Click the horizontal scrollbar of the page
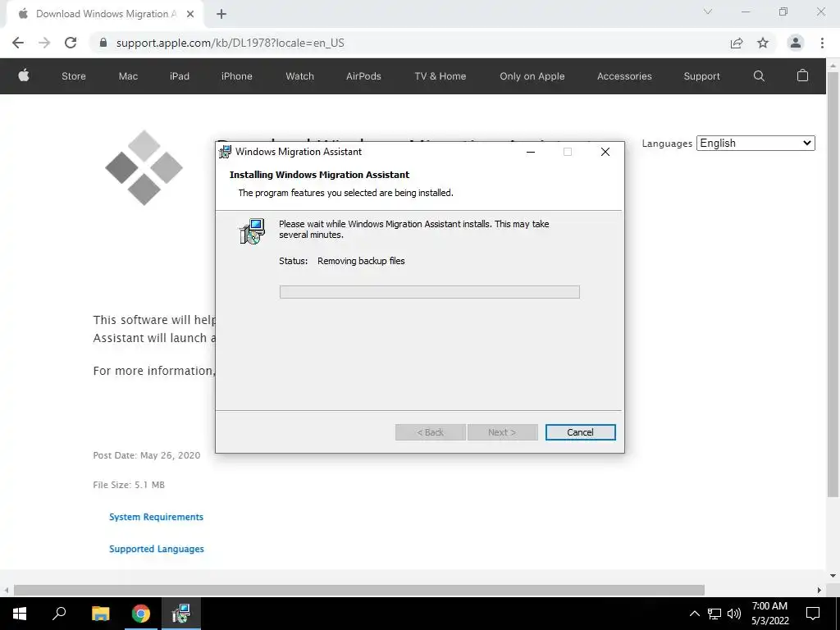This screenshot has width=840, height=630. (359, 590)
